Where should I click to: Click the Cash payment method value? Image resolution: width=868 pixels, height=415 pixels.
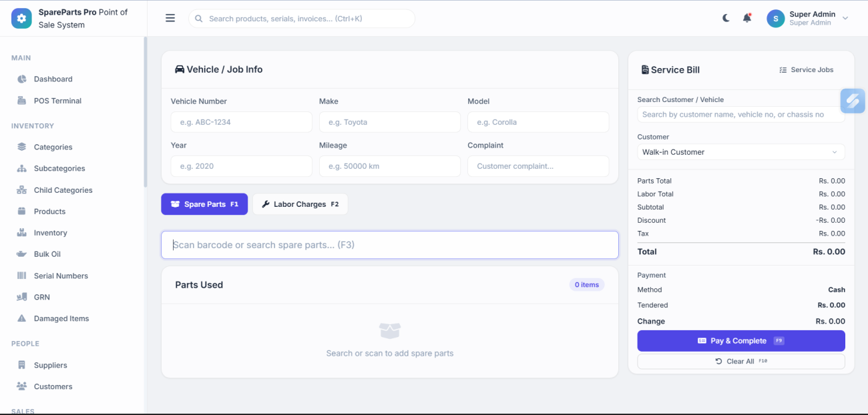click(x=837, y=290)
